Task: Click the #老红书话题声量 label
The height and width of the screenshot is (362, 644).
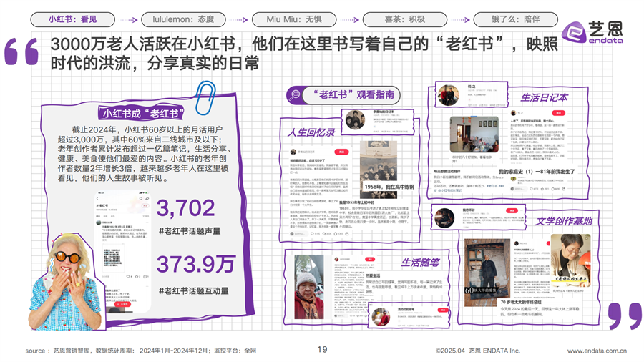Action: 190,231
